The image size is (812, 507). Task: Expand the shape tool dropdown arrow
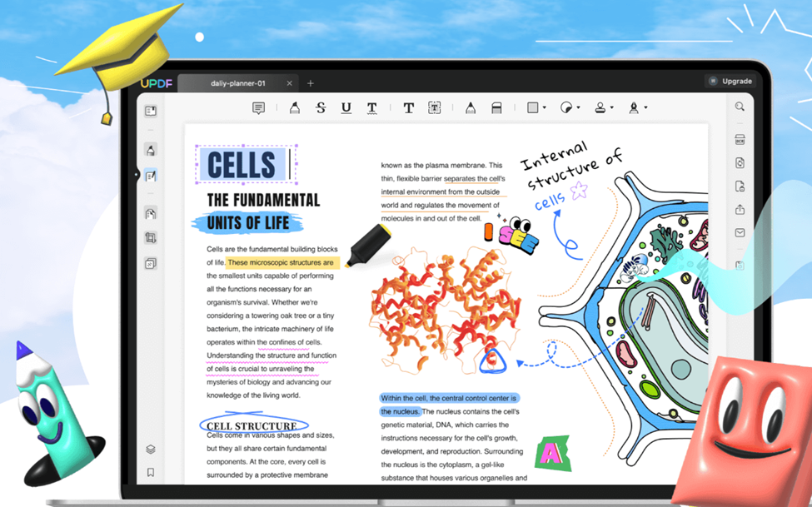(x=545, y=107)
